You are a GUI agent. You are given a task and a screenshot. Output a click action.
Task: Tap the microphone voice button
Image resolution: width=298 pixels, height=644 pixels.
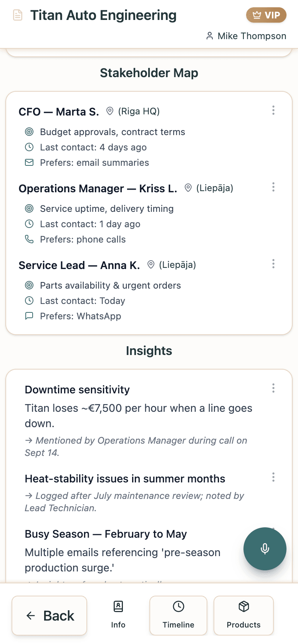(265, 549)
